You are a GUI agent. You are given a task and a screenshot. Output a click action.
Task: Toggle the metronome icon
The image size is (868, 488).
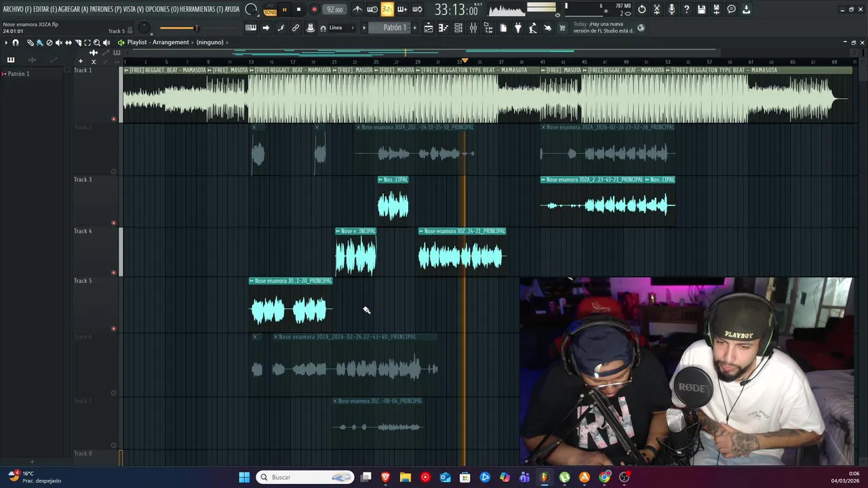[357, 9]
